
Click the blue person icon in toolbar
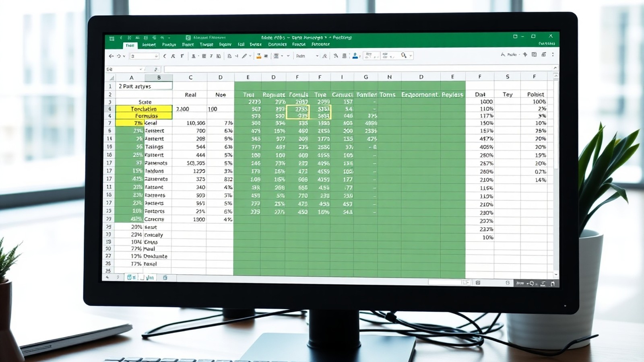pyautogui.click(x=355, y=56)
